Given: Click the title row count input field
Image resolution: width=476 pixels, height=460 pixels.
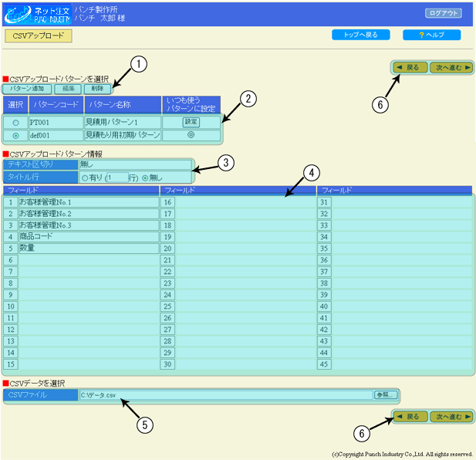Looking at the screenshot, I should tap(117, 178).
